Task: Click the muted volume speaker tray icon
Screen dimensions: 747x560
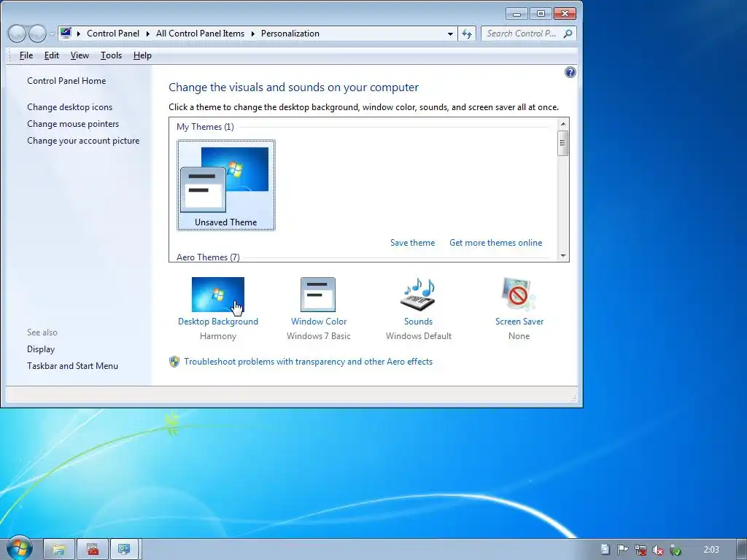Action: coord(657,550)
